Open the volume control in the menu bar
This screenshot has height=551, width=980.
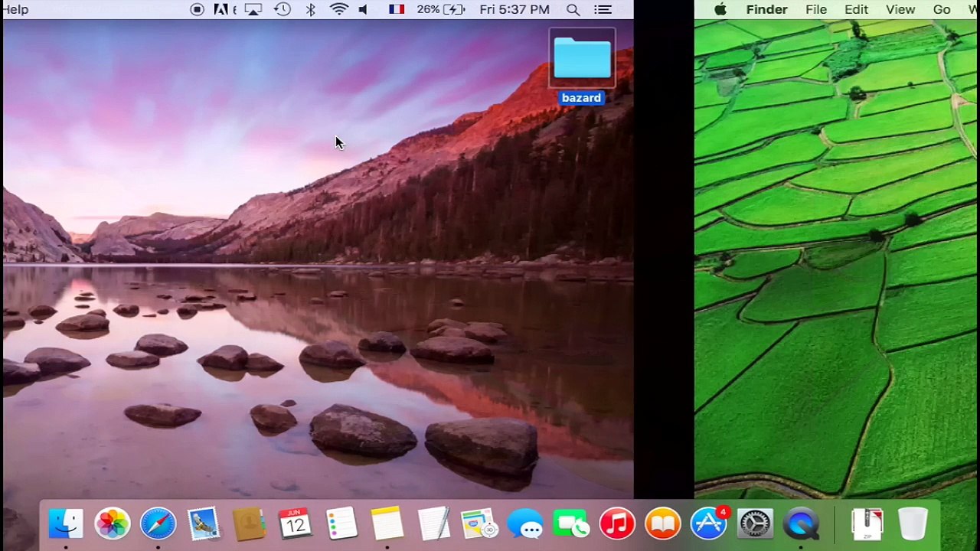[x=364, y=9]
